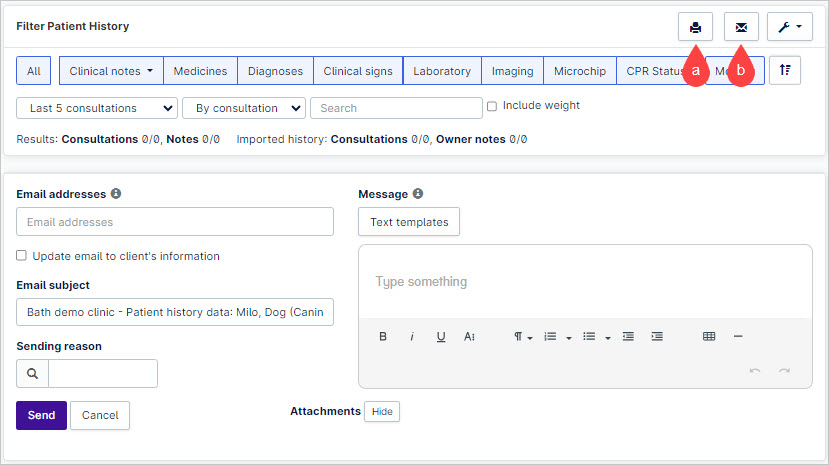Open the Message info icon

(418, 193)
